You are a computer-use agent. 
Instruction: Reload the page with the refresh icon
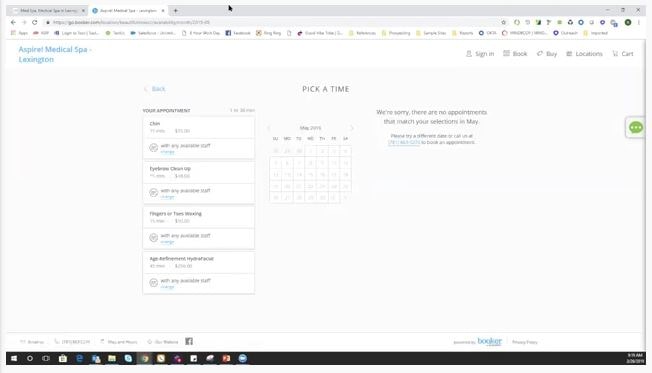(x=35, y=22)
